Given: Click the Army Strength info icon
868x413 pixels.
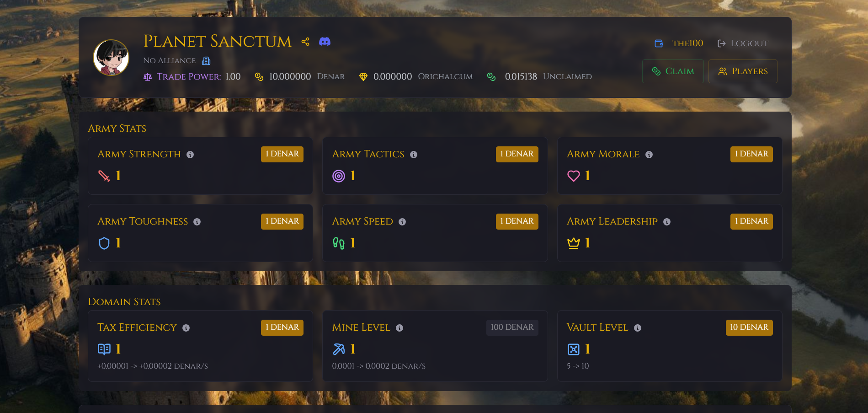Looking at the screenshot, I should 190,155.
